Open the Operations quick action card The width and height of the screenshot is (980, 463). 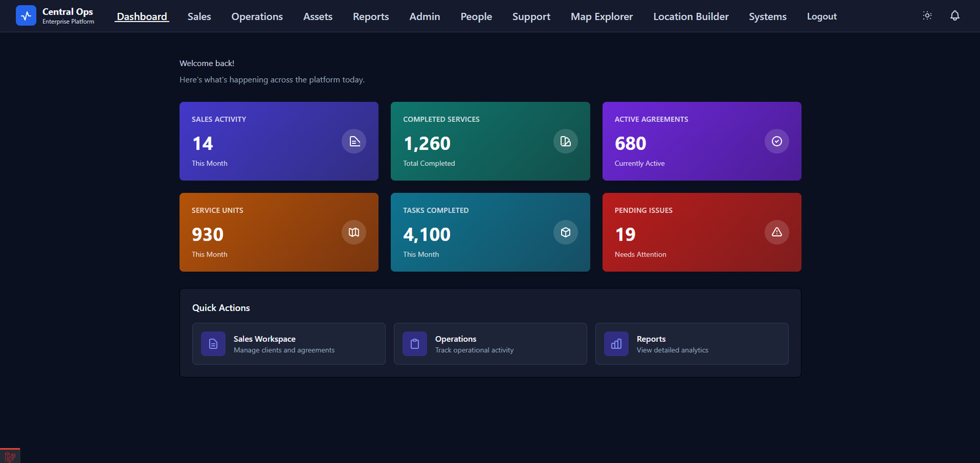click(x=490, y=344)
